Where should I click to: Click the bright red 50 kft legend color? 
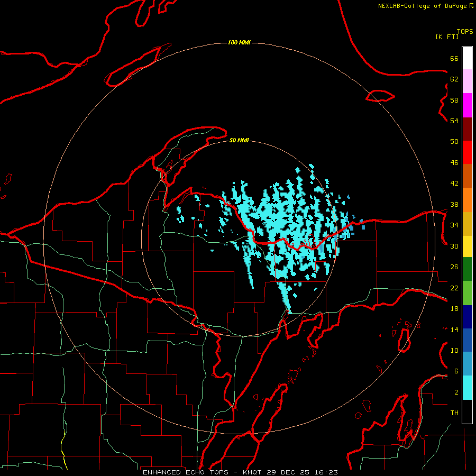467,153
